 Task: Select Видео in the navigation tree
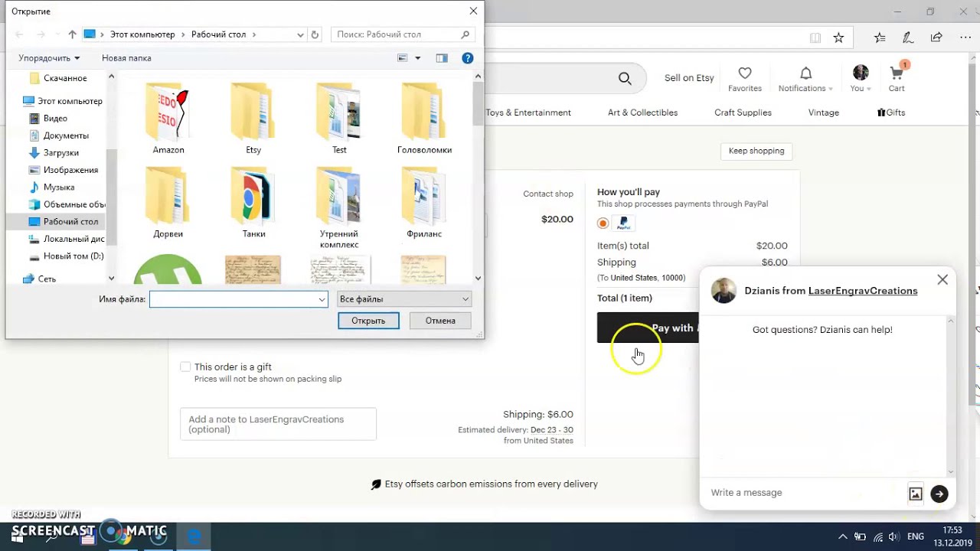(55, 119)
